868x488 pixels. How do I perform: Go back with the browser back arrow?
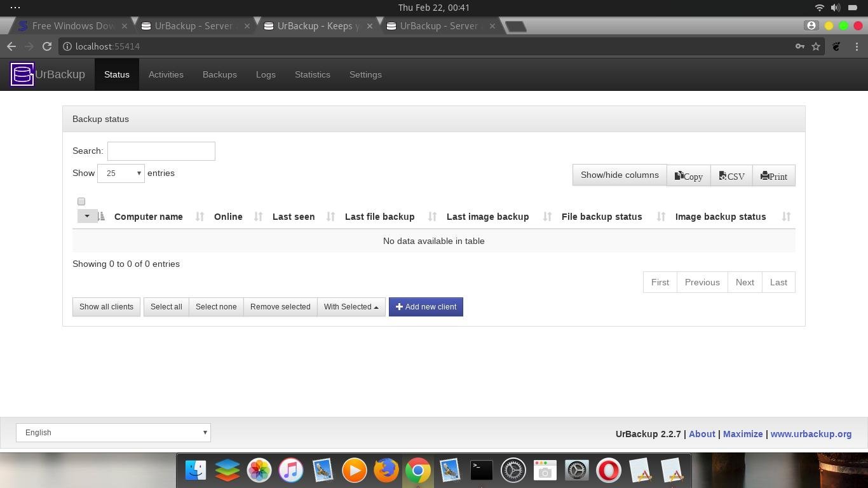(x=11, y=46)
